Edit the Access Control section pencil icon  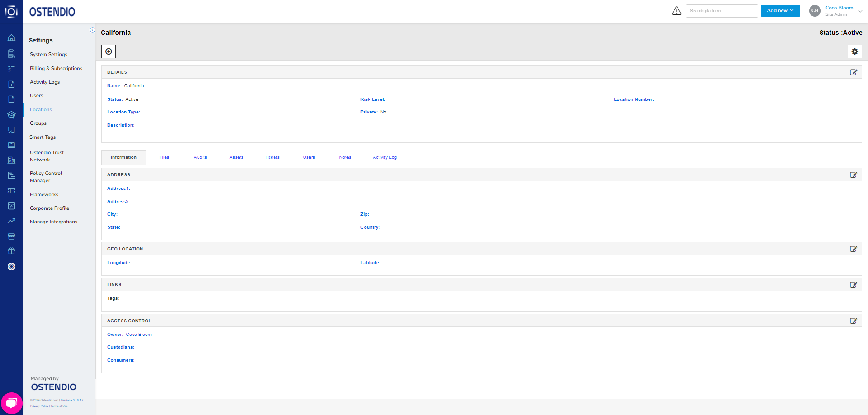[854, 321]
